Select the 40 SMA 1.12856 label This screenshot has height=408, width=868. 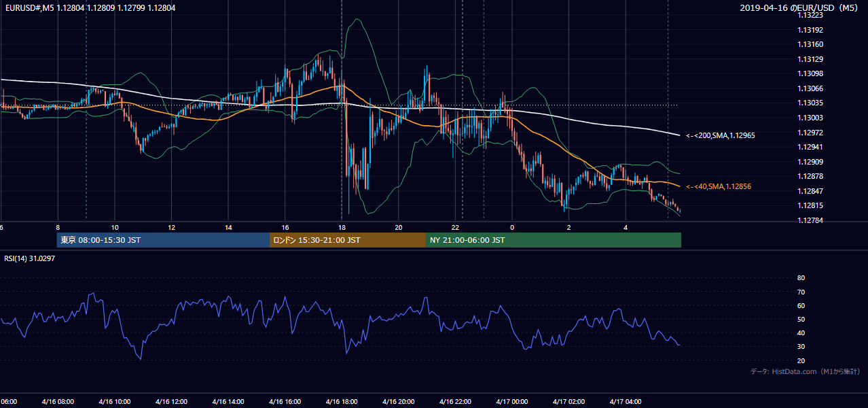tap(719, 186)
